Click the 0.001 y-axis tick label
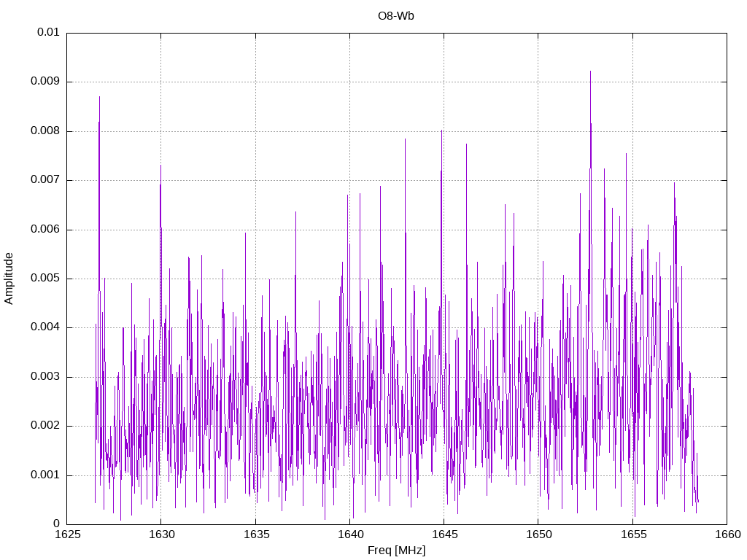Viewport: 747px width, 560px height. (45, 475)
